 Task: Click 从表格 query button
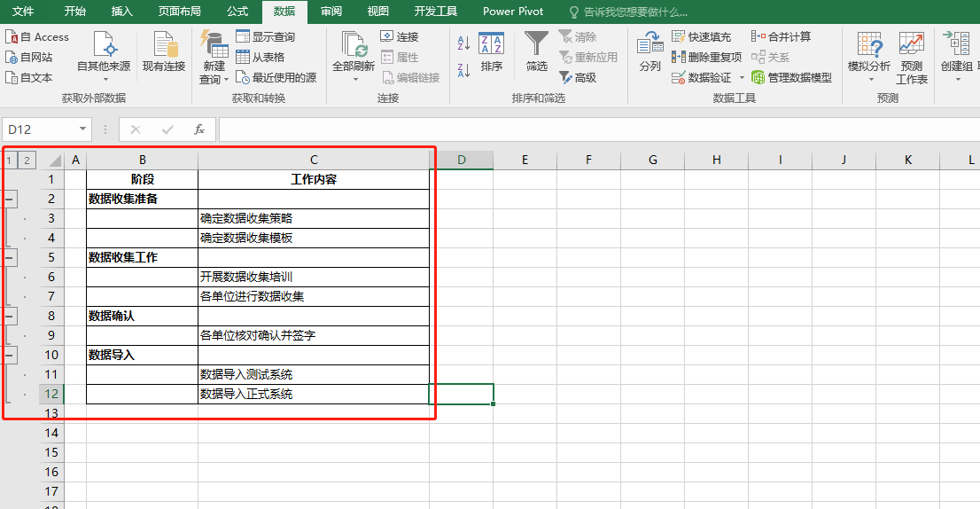260,57
